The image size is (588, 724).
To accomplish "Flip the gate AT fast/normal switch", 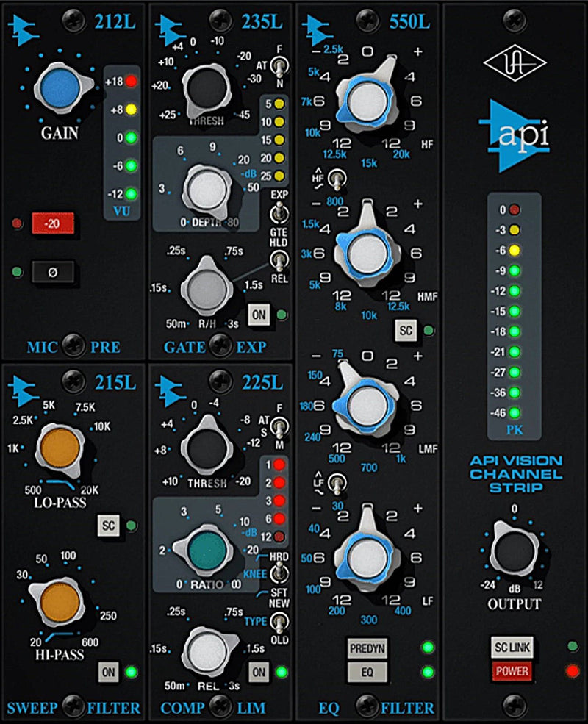I will pos(280,67).
